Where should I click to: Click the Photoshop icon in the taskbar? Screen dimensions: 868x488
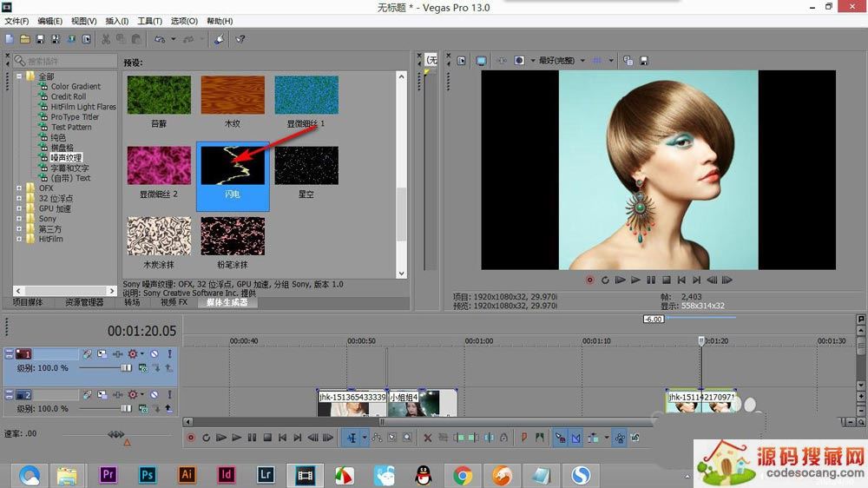pos(148,474)
